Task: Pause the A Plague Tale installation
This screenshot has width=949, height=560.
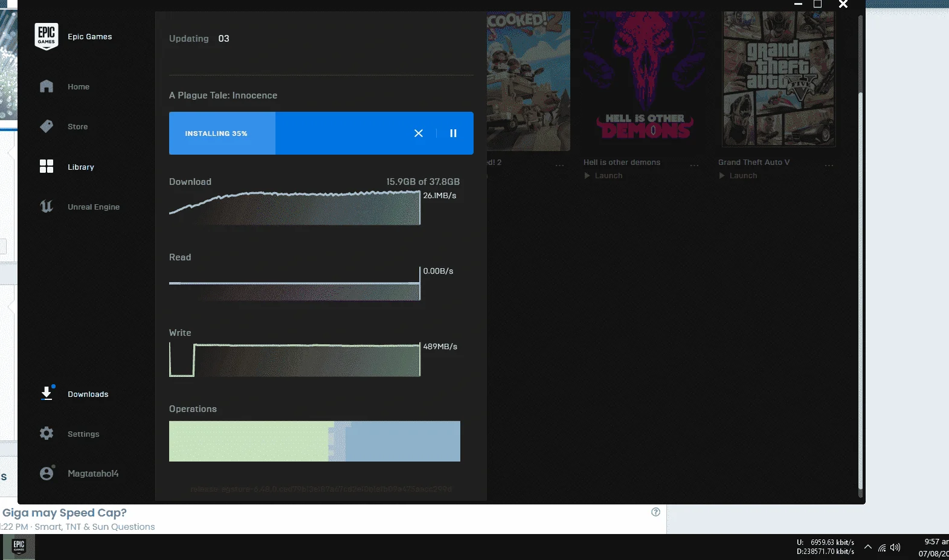Action: 453,133
